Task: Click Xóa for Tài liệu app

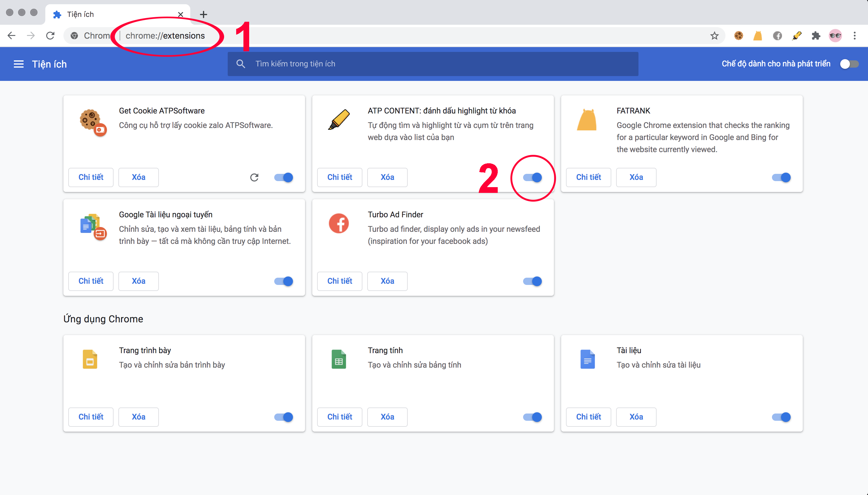Action: point(636,417)
